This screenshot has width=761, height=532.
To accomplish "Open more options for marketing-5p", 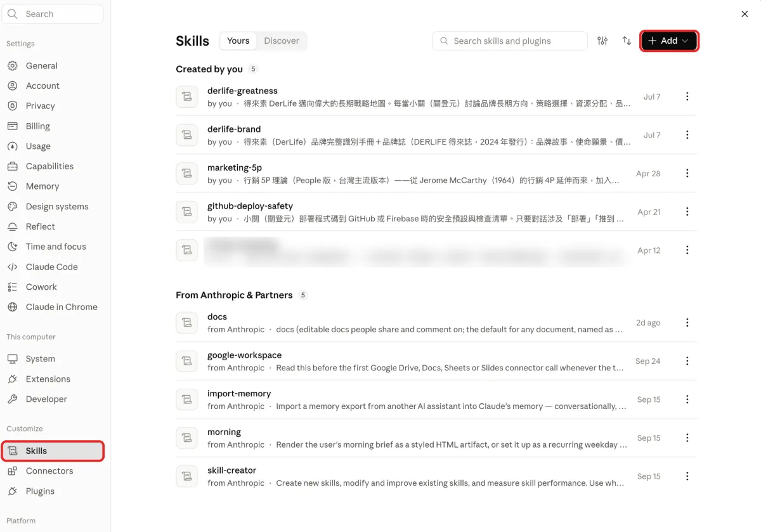I will click(x=687, y=173).
